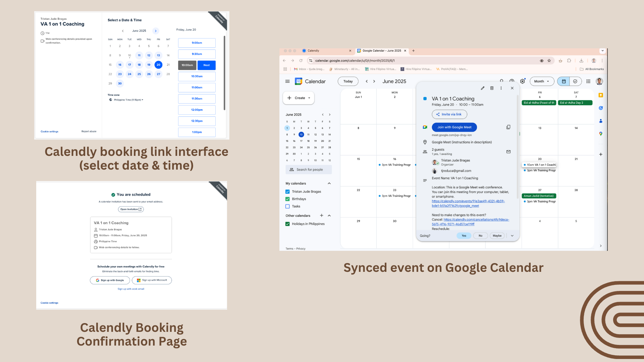
Task: Enable the Tasks calendar checkbox
Action: coord(287,206)
